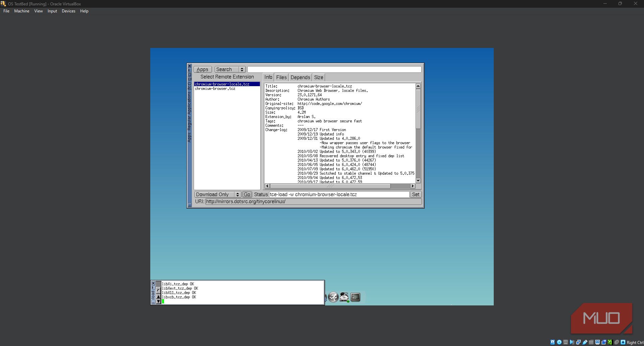
Task: Click the URI mirror field
Action: [x=313, y=201]
